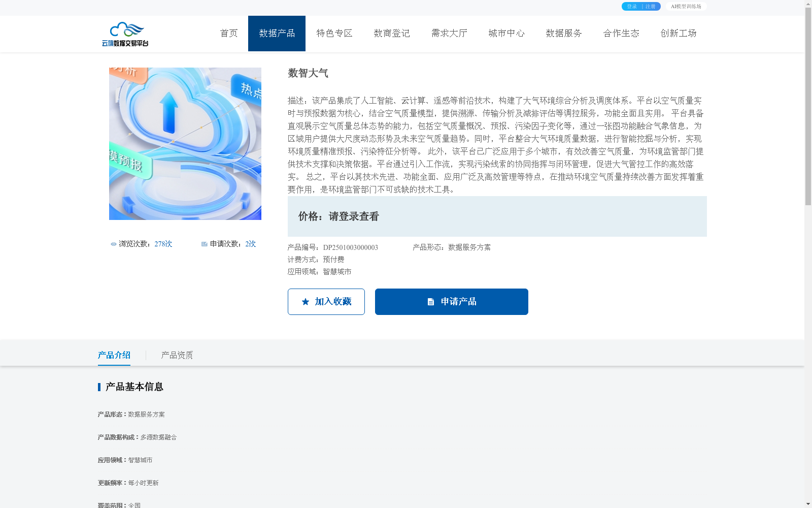Open the 首页 menu item

pyautogui.click(x=229, y=34)
